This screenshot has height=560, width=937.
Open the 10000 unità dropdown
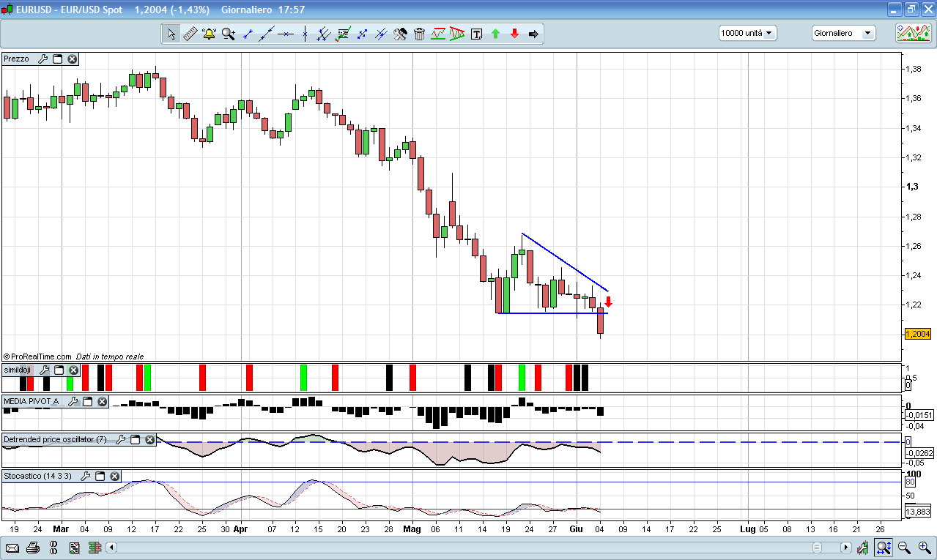point(747,33)
